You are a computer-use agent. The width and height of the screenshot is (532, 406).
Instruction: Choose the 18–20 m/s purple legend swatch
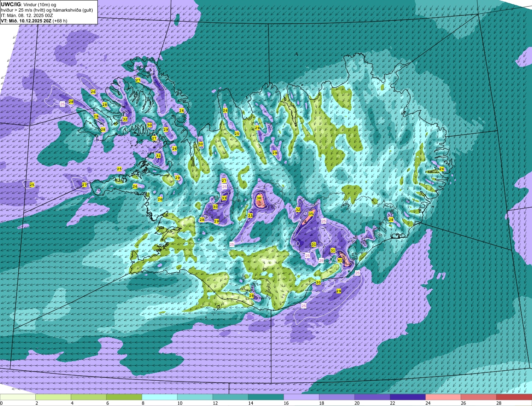[x=337, y=397]
